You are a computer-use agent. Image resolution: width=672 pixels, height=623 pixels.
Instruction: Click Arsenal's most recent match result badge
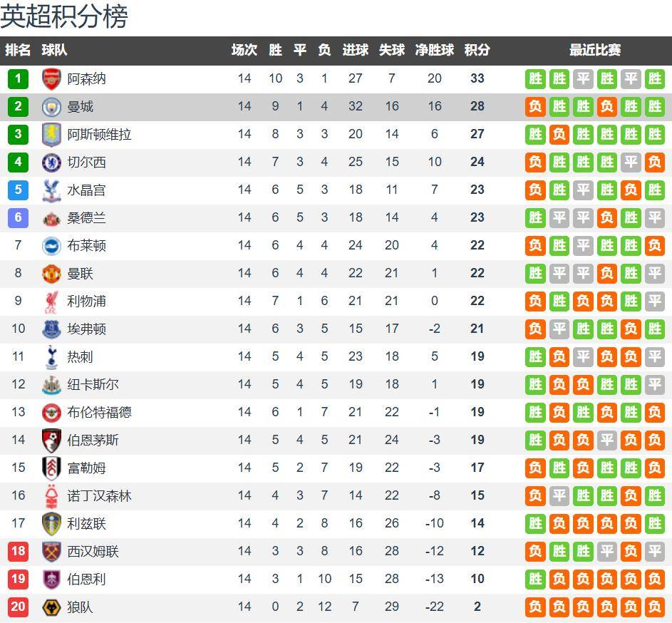pyautogui.click(x=654, y=78)
